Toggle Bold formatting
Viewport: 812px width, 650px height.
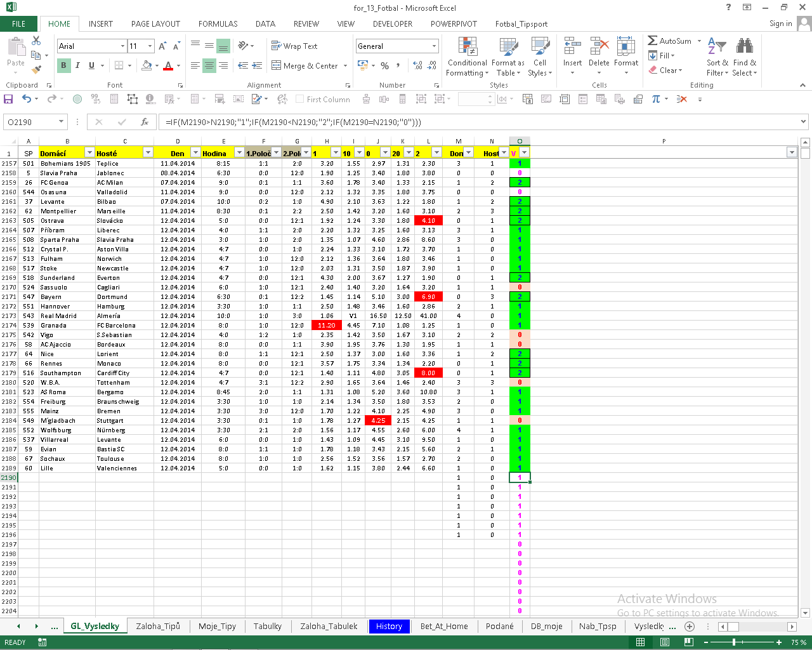click(63, 65)
